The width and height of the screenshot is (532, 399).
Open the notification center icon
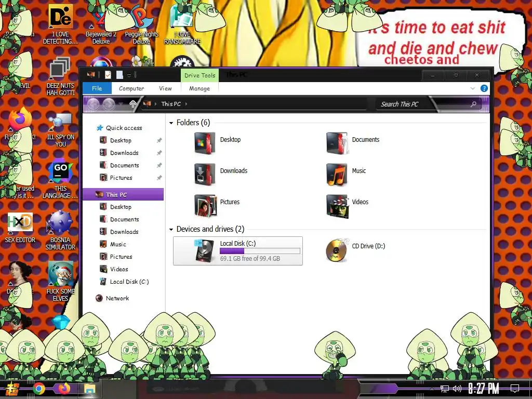pyautogui.click(x=515, y=389)
